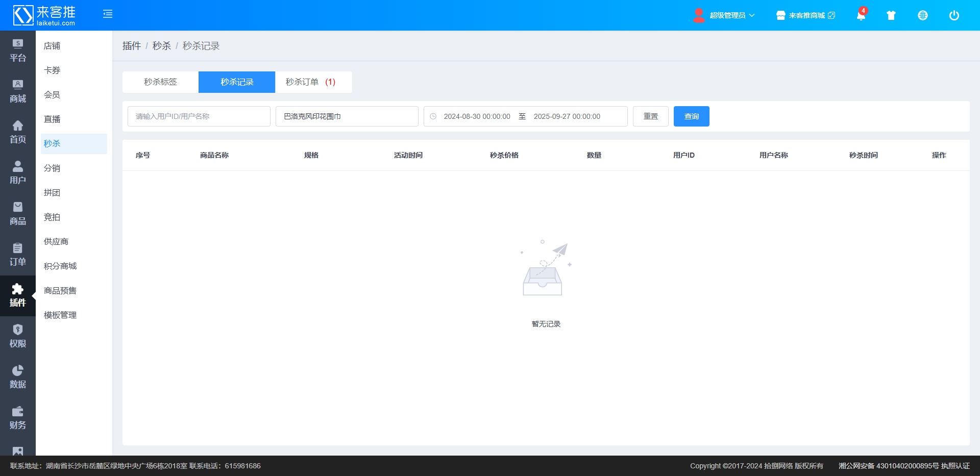980x476 pixels.
Task: Open the 财务 wallet section
Action: pyautogui.click(x=17, y=418)
